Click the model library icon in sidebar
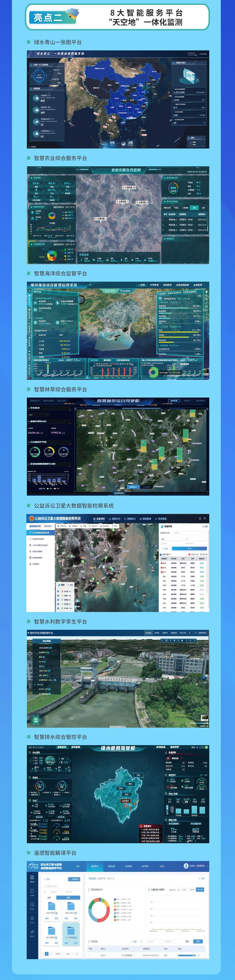 click(x=32, y=932)
